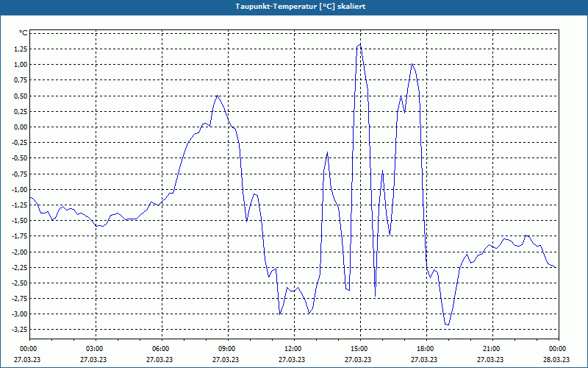Select the 06:00 time label

click(x=162, y=349)
